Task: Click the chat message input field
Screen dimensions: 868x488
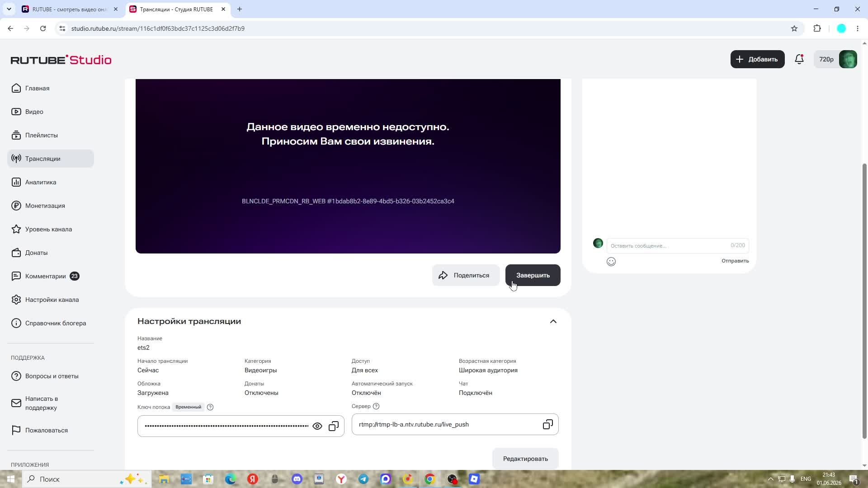Action: (x=678, y=245)
